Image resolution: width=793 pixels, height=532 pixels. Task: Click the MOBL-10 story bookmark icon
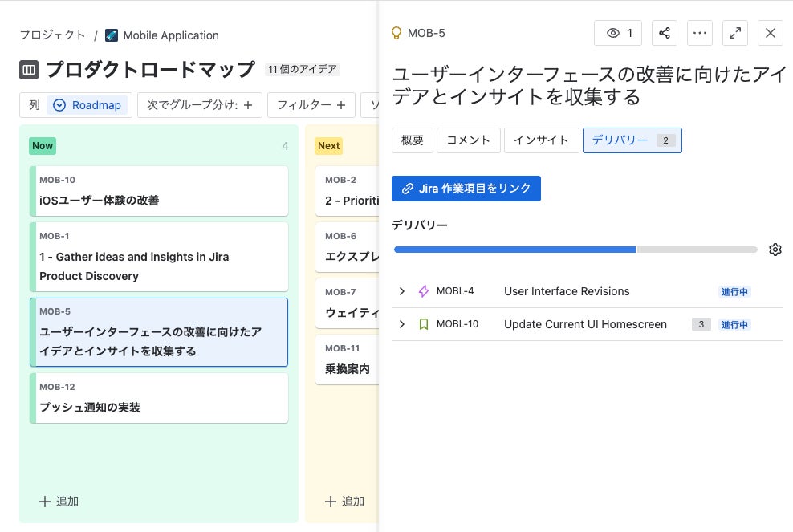coord(424,324)
